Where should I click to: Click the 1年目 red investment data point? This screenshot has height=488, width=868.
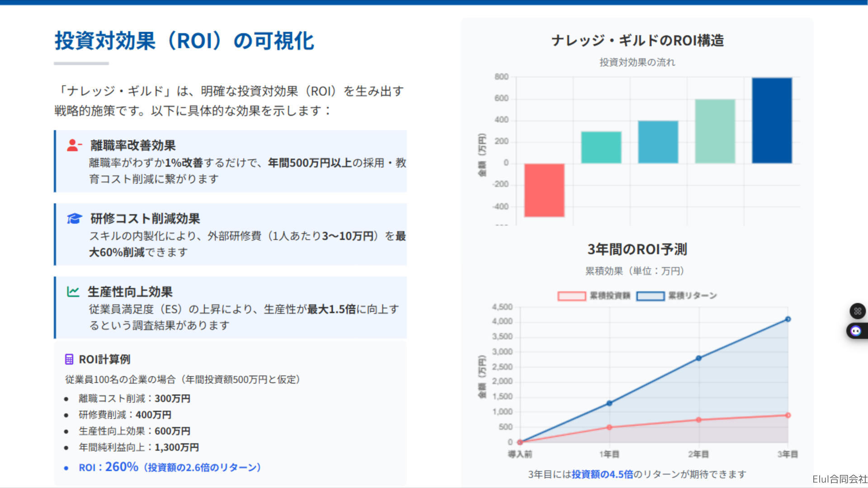click(609, 427)
